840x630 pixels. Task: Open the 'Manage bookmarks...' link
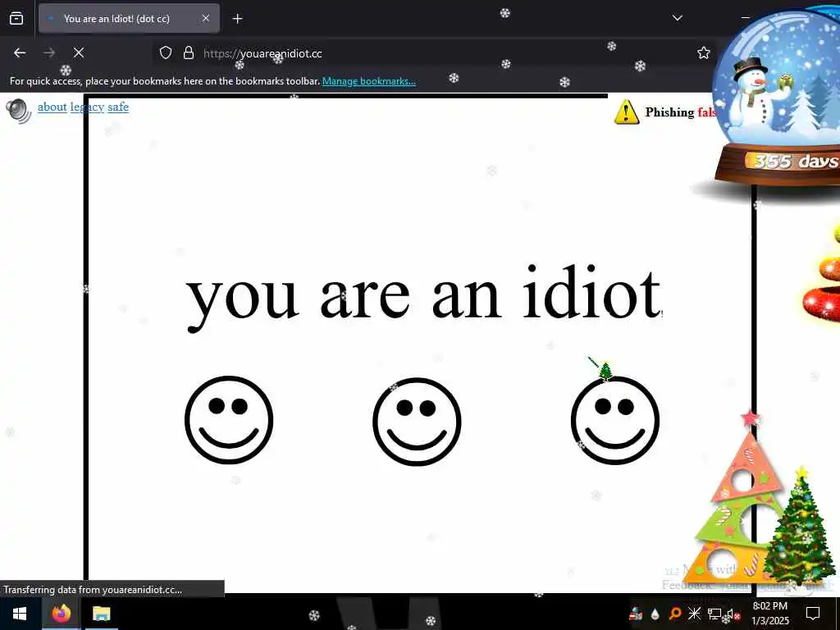(368, 81)
